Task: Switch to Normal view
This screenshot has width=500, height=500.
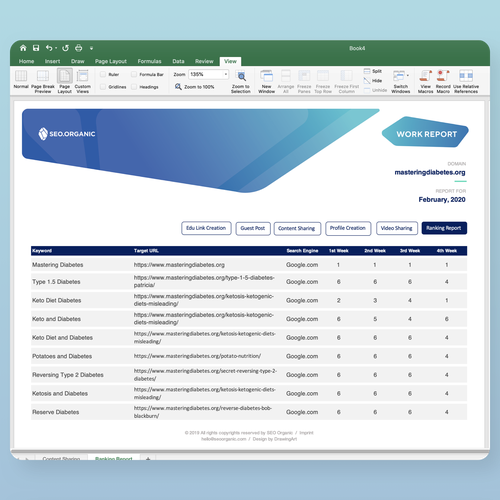Action: (21, 79)
